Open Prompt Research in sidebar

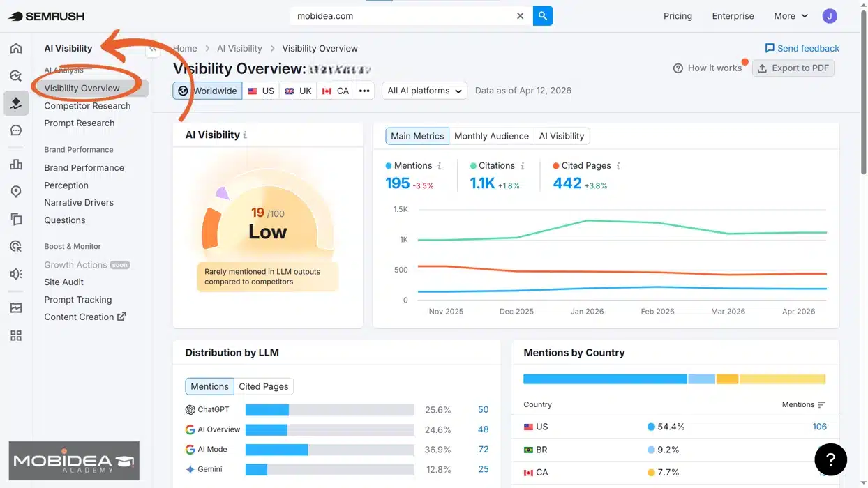79,123
